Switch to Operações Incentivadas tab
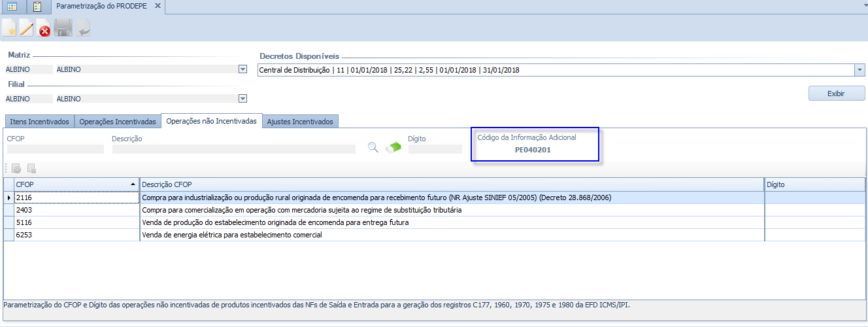868x327 pixels. point(118,122)
